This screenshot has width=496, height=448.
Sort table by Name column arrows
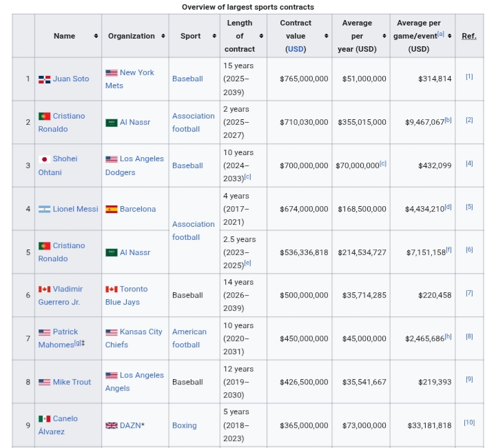coord(96,36)
